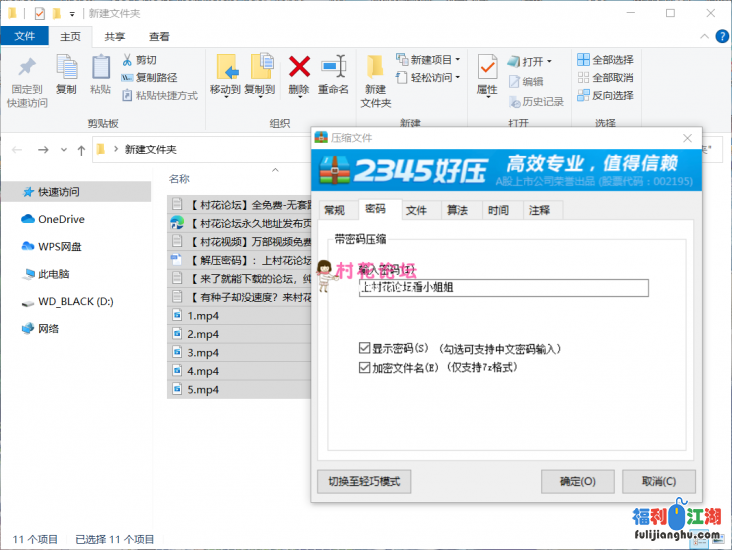Viewport: 732px width, 550px height.
Task: Toggle the Encrypt File Names (加密文件名) checkbox
Action: tap(365, 367)
